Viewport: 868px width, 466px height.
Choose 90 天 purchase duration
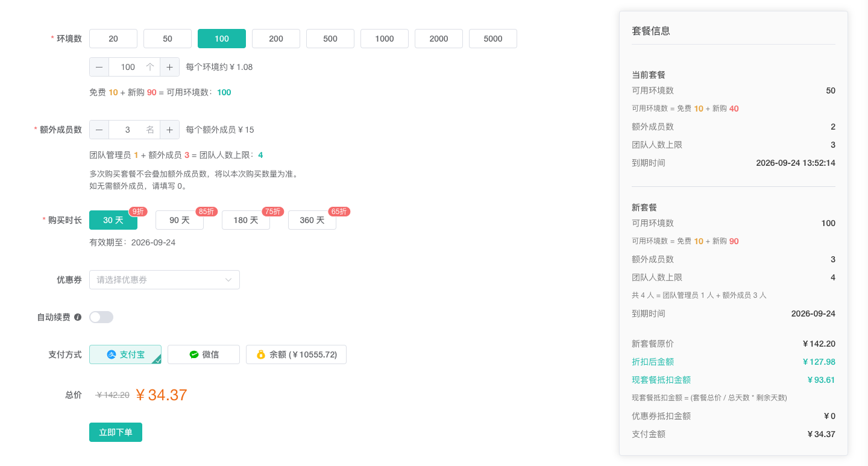(180, 220)
